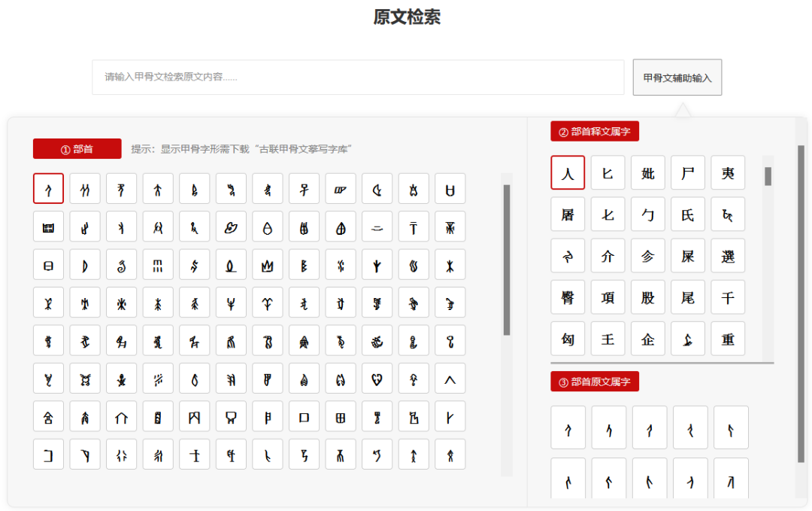Select the 口-shaped radical glyph
The width and height of the screenshot is (812, 511).
click(304, 415)
